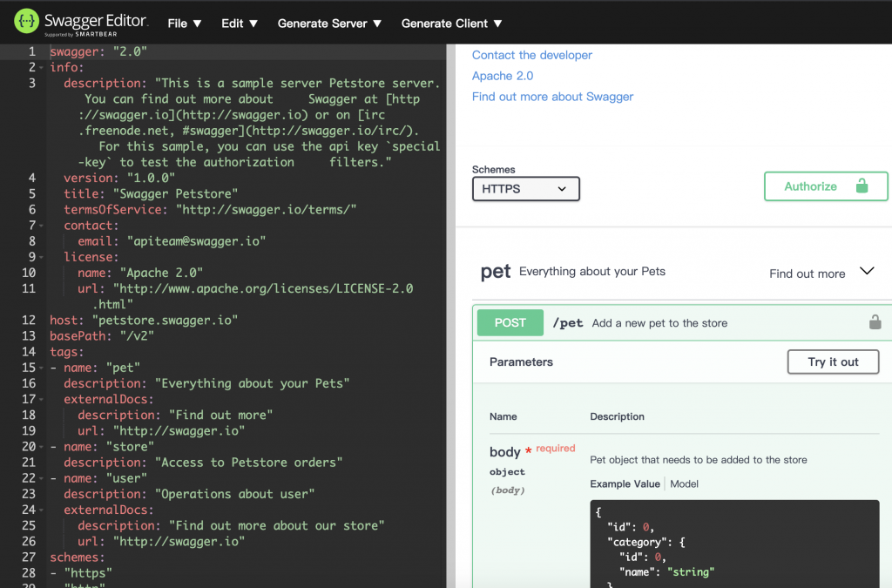Click the - "https" line in editor

click(x=81, y=573)
